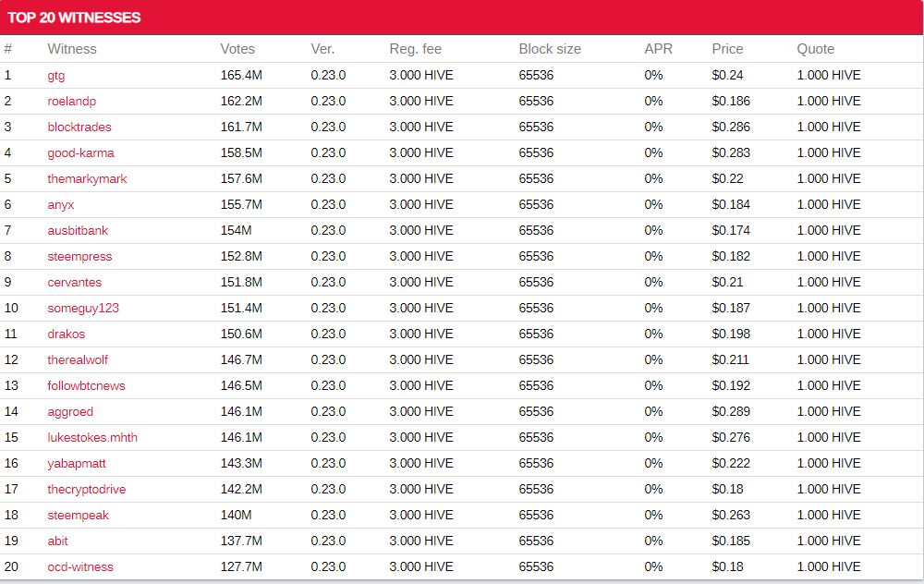
Task: Select the drakos witness link
Action: [x=66, y=335]
